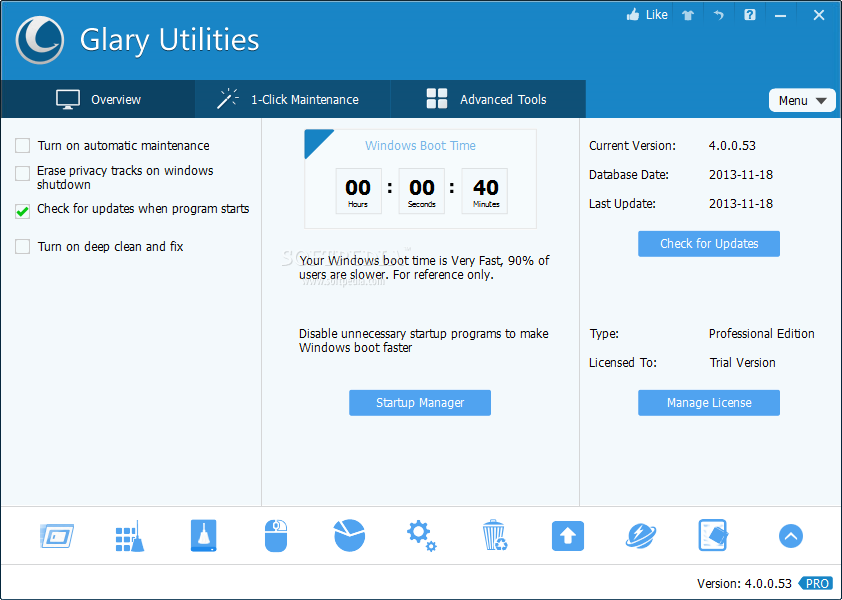Switch to 1-Click Maintenance tab
Screen dimensions: 842x600
(x=293, y=99)
